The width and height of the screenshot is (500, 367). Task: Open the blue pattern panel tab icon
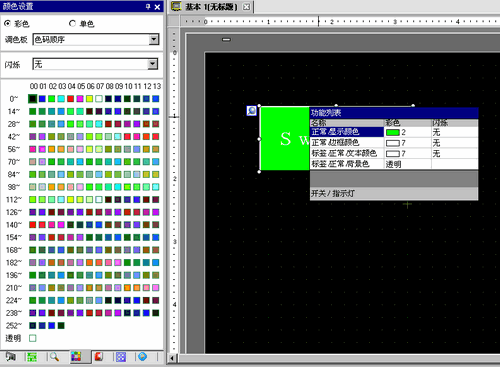121,357
